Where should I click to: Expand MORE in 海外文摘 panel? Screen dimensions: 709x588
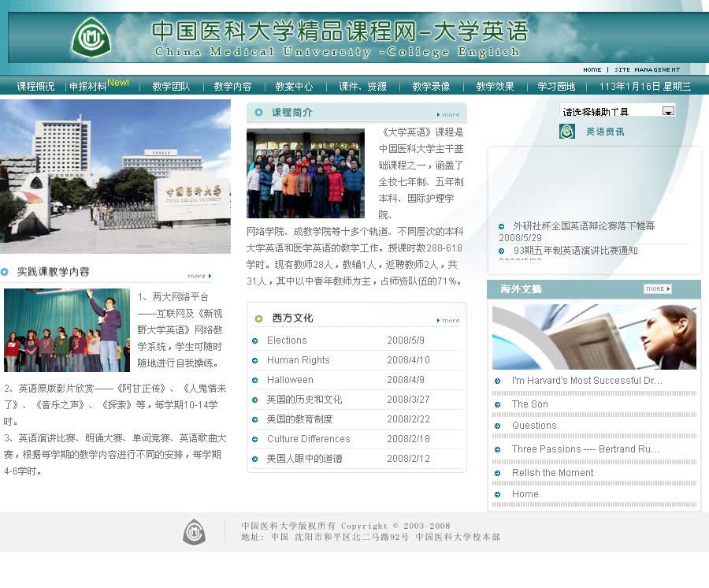click(x=658, y=288)
